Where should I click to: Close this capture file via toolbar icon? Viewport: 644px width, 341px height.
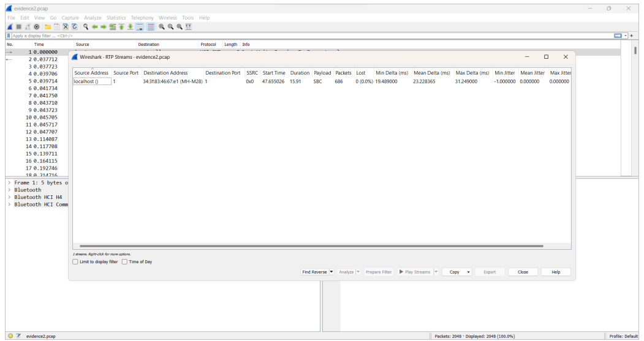tap(66, 27)
